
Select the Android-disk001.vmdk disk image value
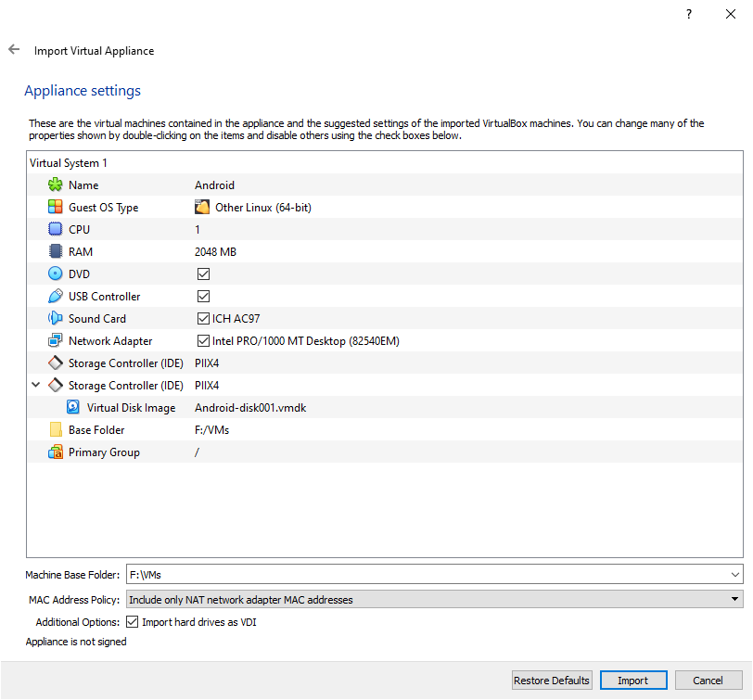point(250,408)
